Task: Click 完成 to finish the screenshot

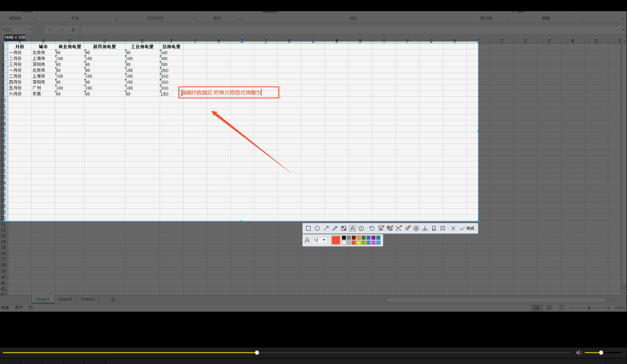Action: click(x=467, y=228)
